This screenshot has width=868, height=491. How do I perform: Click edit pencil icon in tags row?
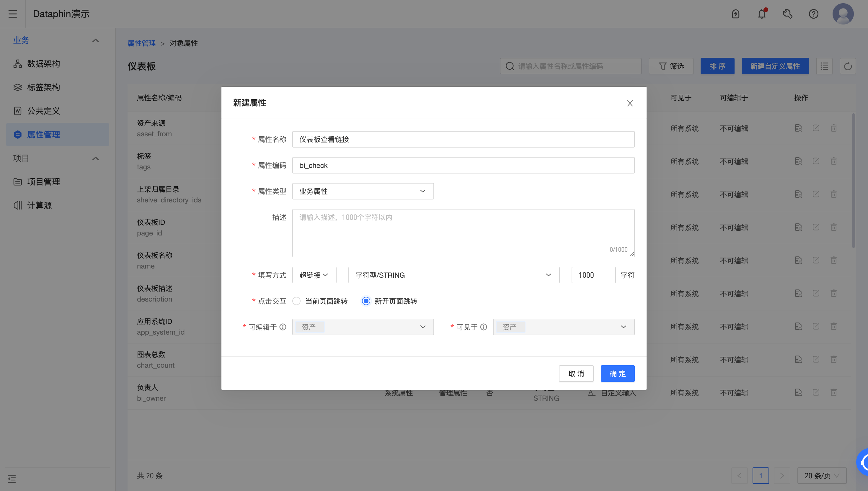[x=816, y=161]
